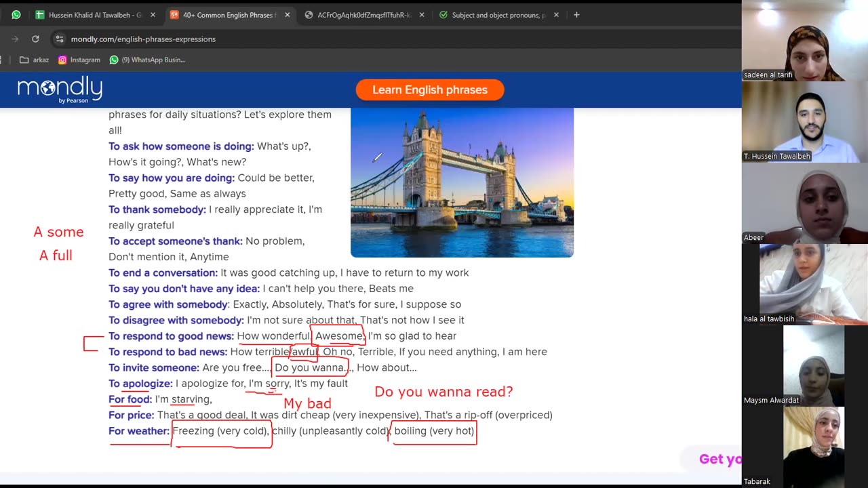
Task: Click the 'To agree with somebody' heading
Action: (168, 305)
